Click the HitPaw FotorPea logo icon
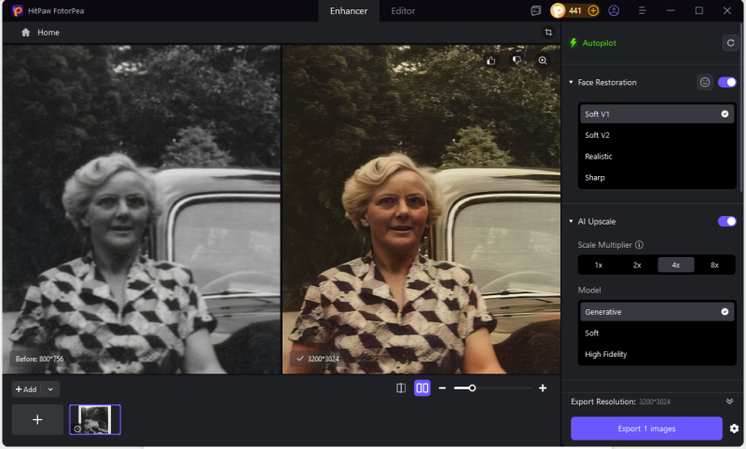This screenshot has width=746, height=449. pos(18,10)
